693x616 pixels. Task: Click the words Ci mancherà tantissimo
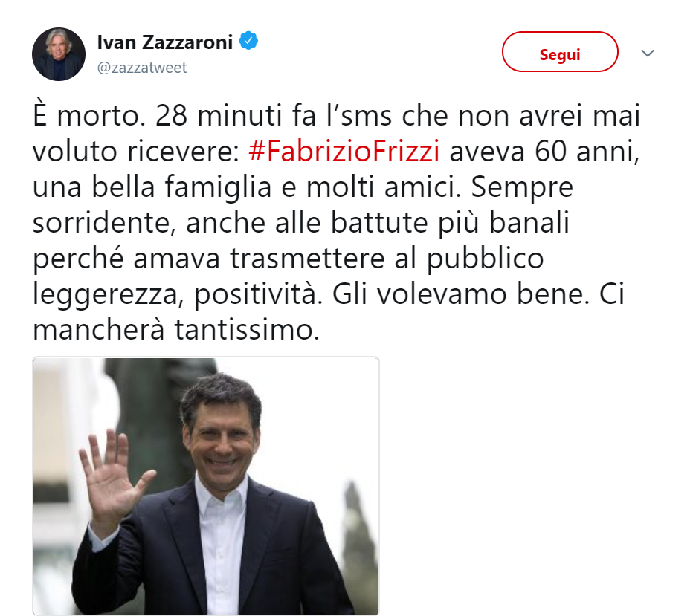[329, 312]
